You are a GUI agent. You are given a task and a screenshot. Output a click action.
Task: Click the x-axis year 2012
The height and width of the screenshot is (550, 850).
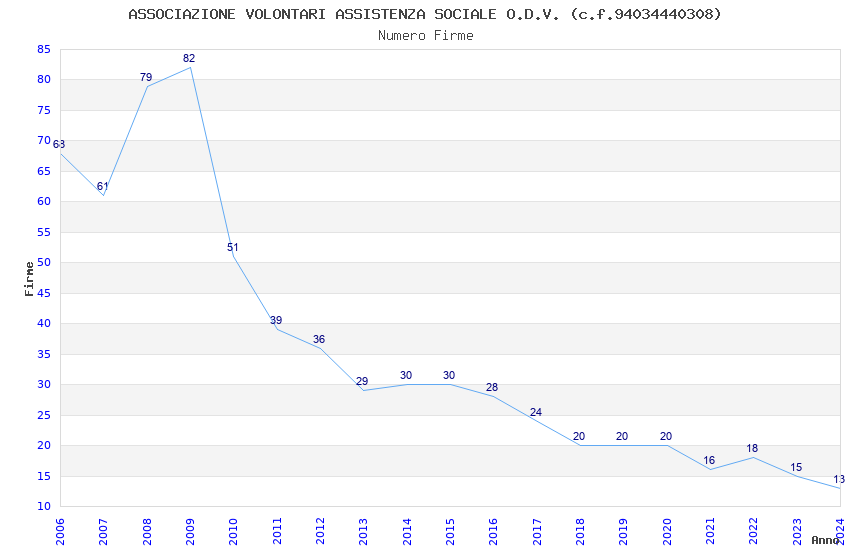pos(320,532)
